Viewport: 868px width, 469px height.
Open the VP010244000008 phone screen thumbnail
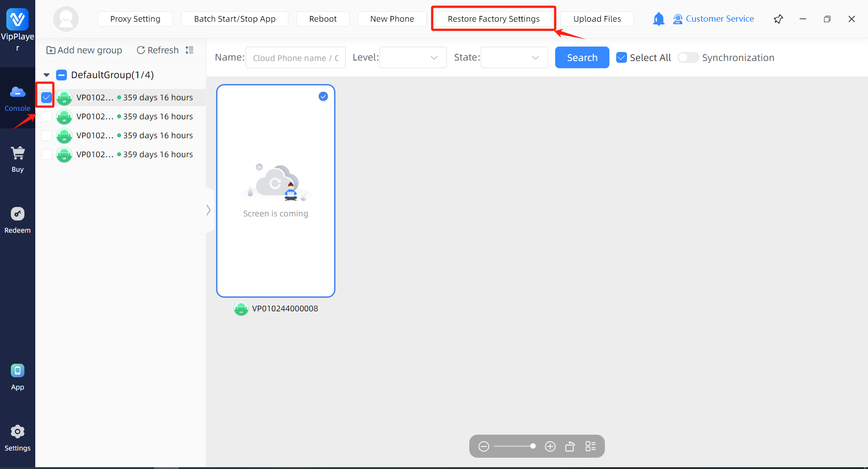point(276,191)
